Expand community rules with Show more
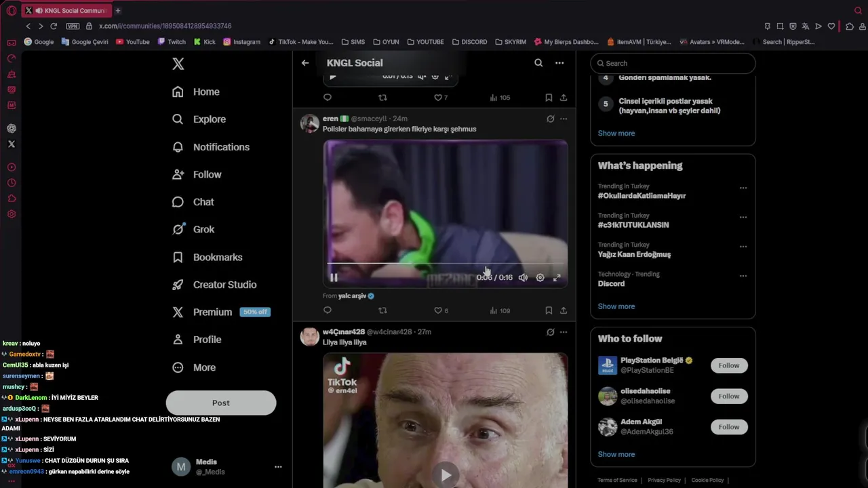This screenshot has height=488, width=868. (x=616, y=134)
